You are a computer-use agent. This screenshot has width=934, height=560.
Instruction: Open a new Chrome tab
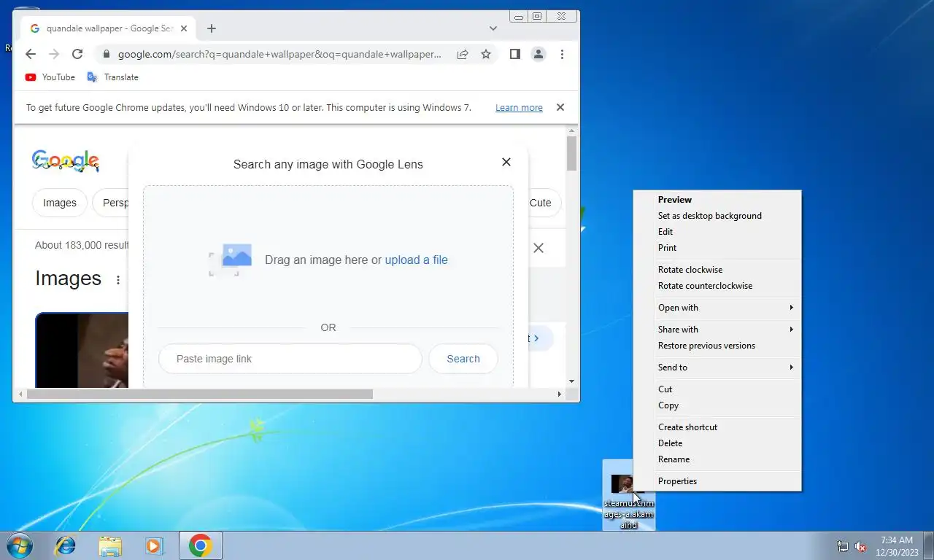pyautogui.click(x=212, y=28)
